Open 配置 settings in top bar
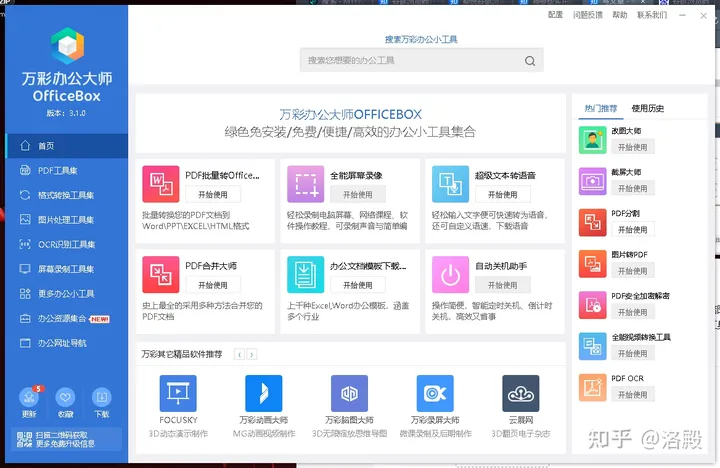 pyautogui.click(x=555, y=15)
